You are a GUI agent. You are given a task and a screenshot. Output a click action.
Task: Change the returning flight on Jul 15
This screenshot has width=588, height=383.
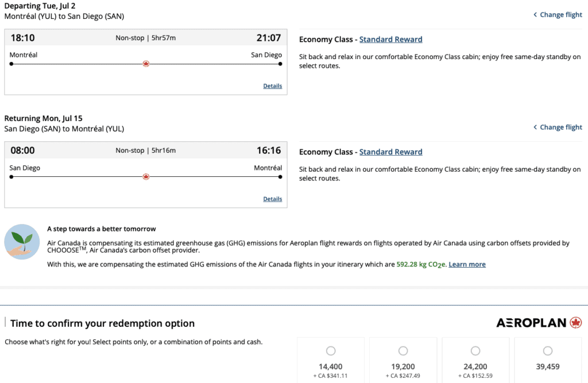click(x=560, y=127)
